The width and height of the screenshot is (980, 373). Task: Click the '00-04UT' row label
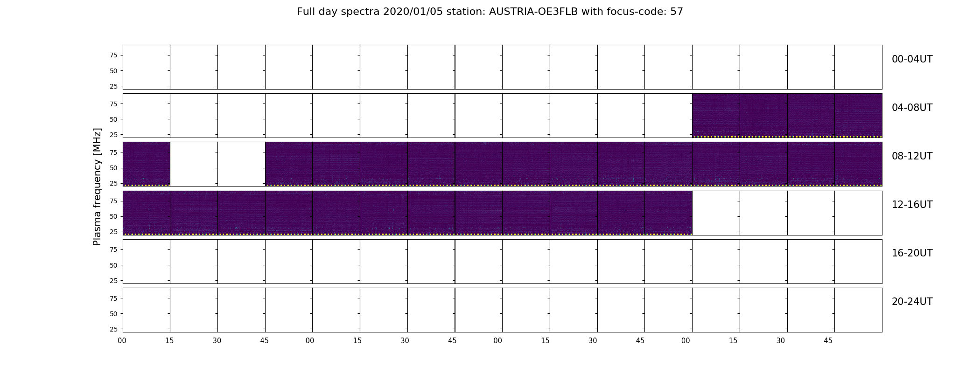[x=912, y=59]
